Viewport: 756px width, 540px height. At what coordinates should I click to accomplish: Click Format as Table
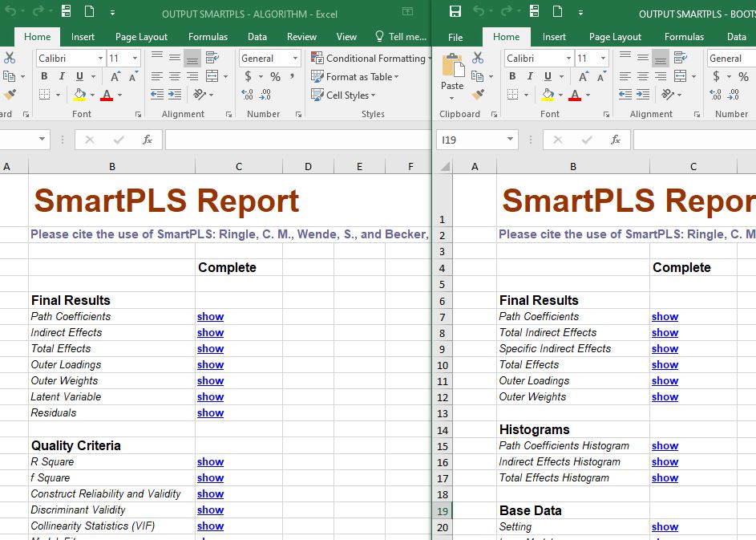coord(354,76)
